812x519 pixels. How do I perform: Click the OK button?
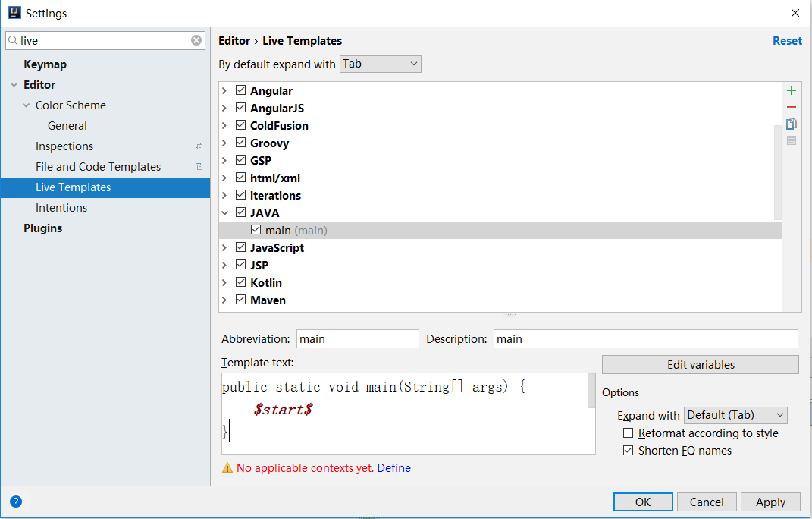[643, 502]
